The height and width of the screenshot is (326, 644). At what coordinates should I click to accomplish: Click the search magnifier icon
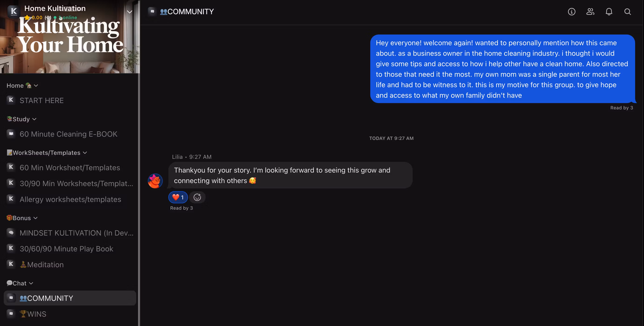627,12
